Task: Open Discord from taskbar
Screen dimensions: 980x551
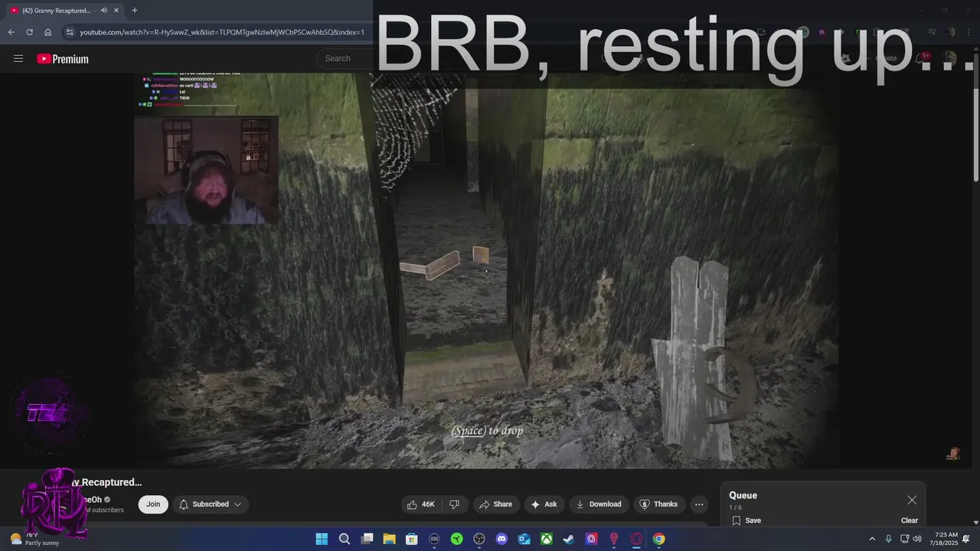Action: point(501,539)
